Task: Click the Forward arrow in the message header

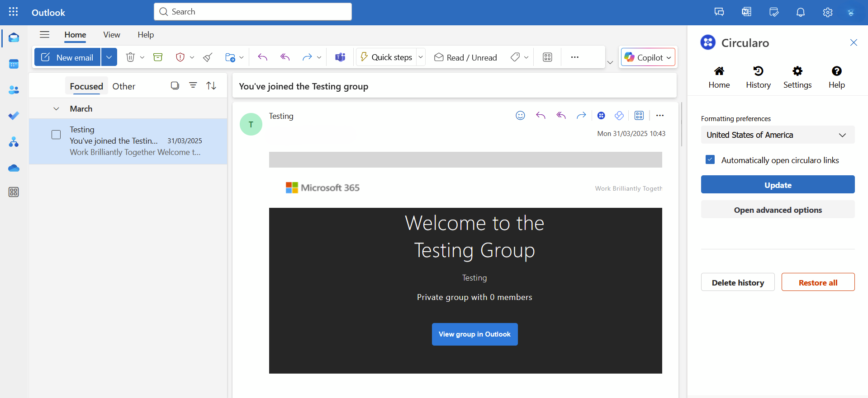Action: [x=581, y=116]
